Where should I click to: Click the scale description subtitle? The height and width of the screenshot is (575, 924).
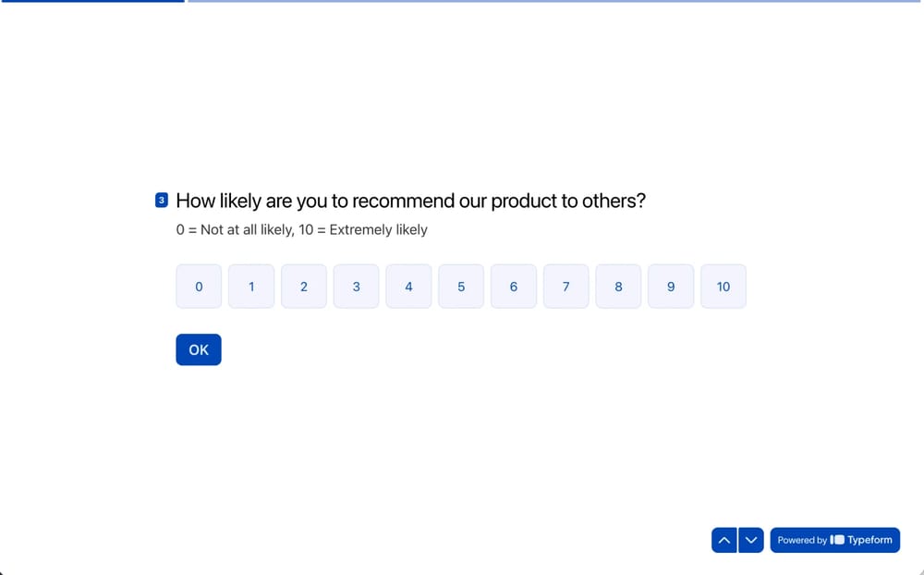[301, 229]
